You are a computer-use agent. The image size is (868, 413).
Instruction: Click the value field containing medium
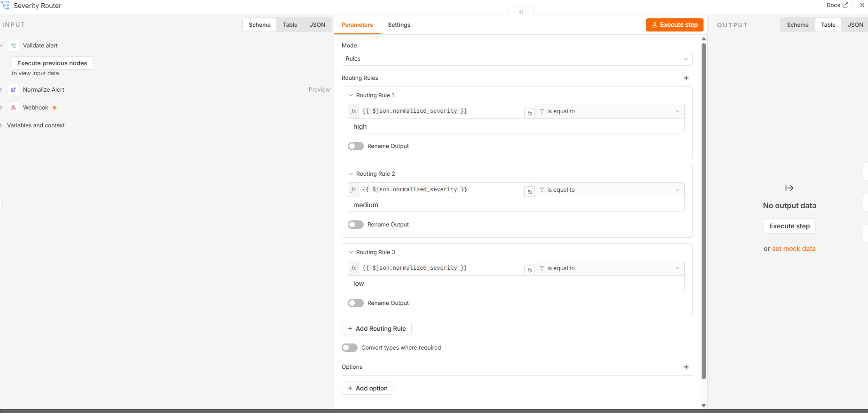pos(516,205)
